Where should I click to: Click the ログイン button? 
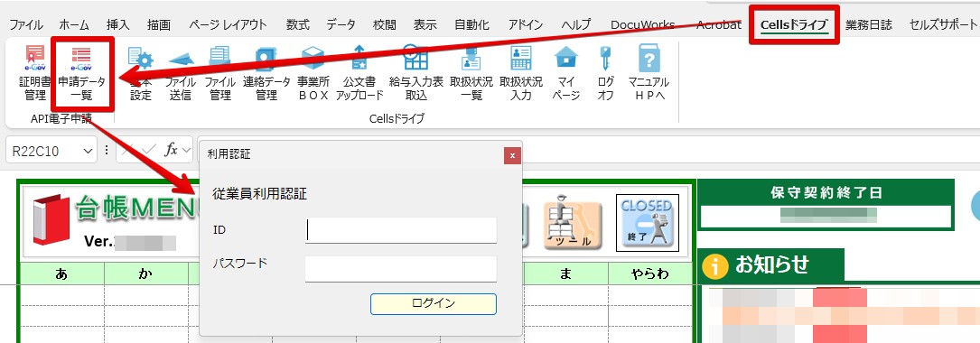[x=434, y=303]
